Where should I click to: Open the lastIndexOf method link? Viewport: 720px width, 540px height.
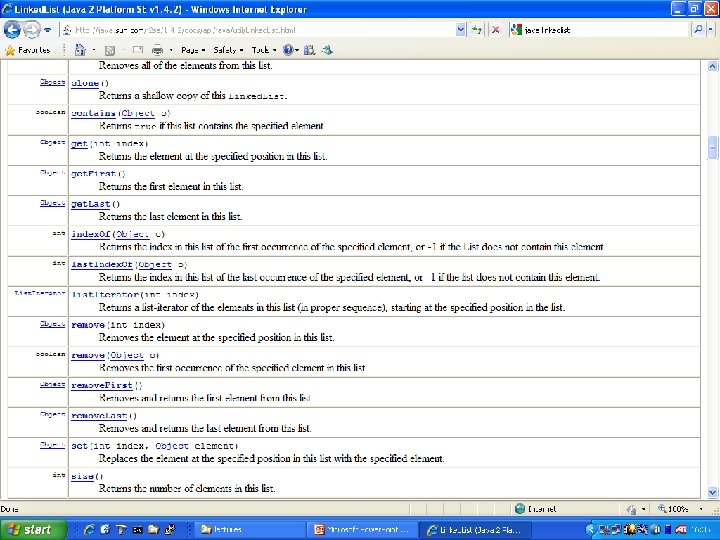coord(101,265)
